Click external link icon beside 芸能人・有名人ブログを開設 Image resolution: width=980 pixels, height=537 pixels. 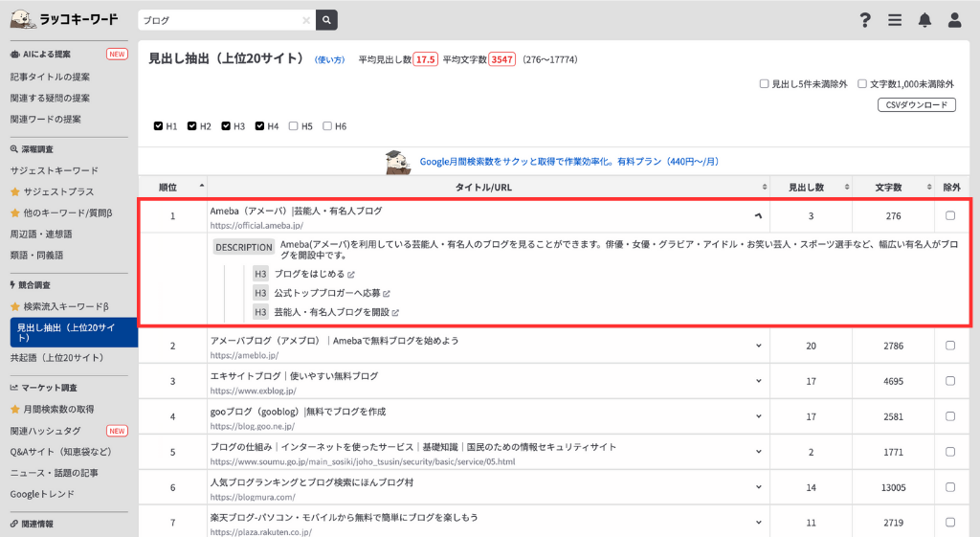pyautogui.click(x=395, y=313)
